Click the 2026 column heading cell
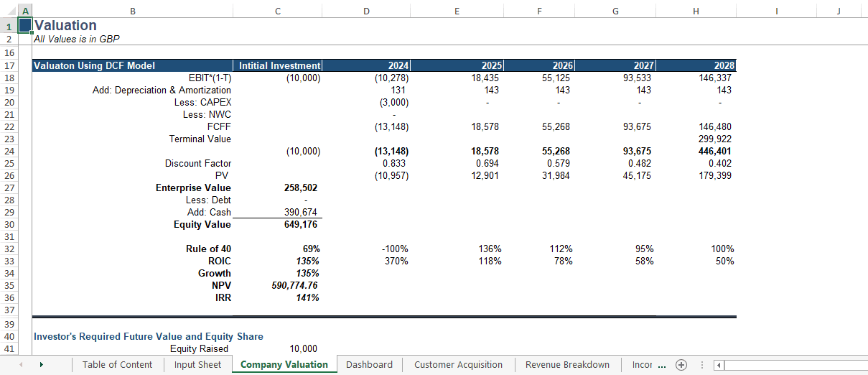Image resolution: width=868 pixels, height=375 pixels. (x=539, y=65)
